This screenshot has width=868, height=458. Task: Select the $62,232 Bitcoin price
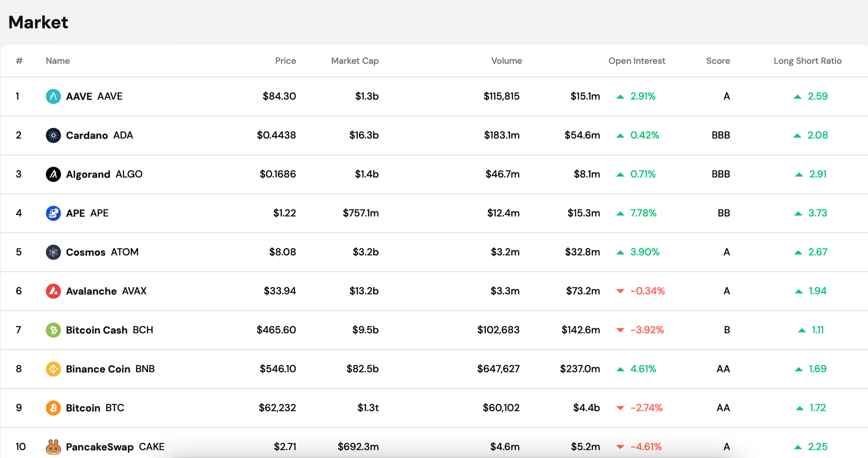tap(277, 408)
